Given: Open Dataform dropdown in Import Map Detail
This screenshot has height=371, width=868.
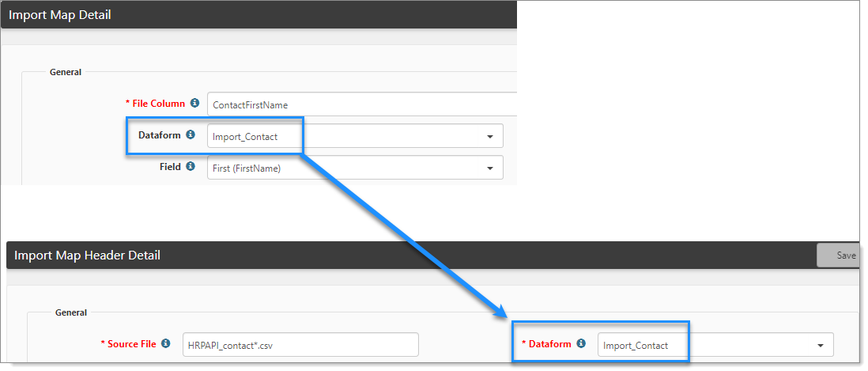Looking at the screenshot, I should (x=355, y=136).
